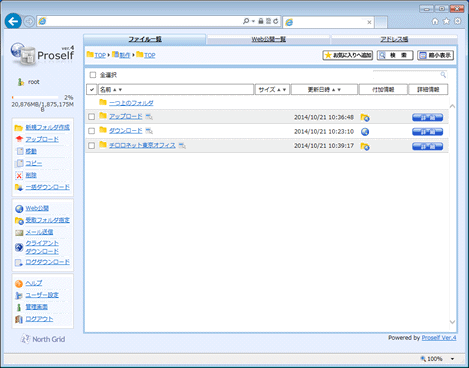Check the 全選択 select-all checkbox
The height and width of the screenshot is (368, 469).
coord(93,75)
